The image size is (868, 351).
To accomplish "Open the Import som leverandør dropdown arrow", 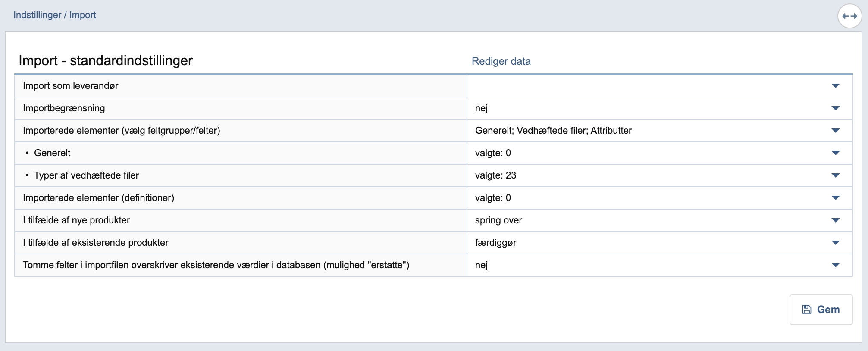I will pyautogui.click(x=835, y=86).
